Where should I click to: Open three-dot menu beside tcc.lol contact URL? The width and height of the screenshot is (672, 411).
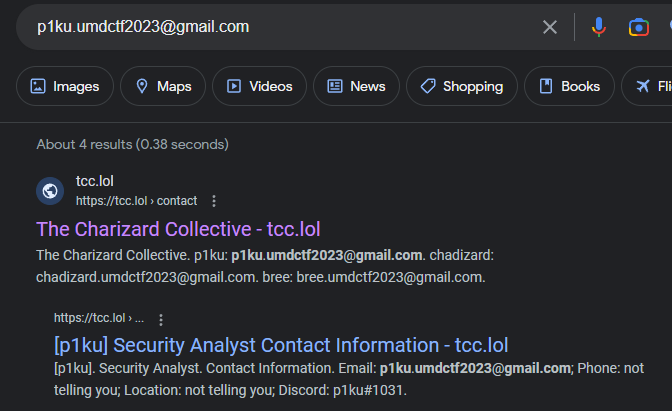pyautogui.click(x=213, y=201)
